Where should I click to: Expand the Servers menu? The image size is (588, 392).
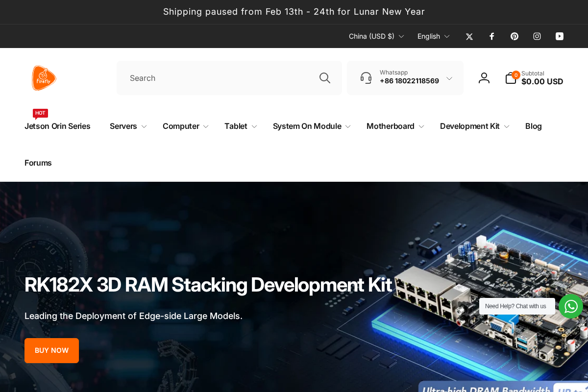click(127, 126)
